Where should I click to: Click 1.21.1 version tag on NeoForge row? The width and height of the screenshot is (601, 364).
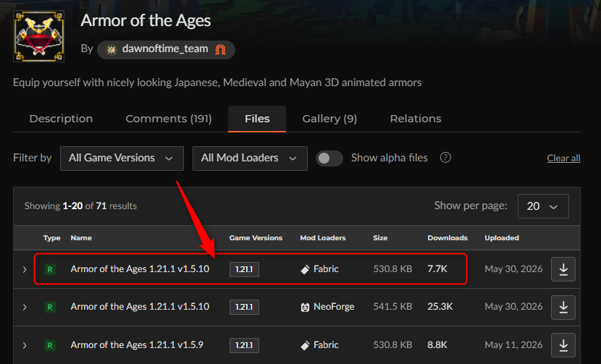(244, 307)
